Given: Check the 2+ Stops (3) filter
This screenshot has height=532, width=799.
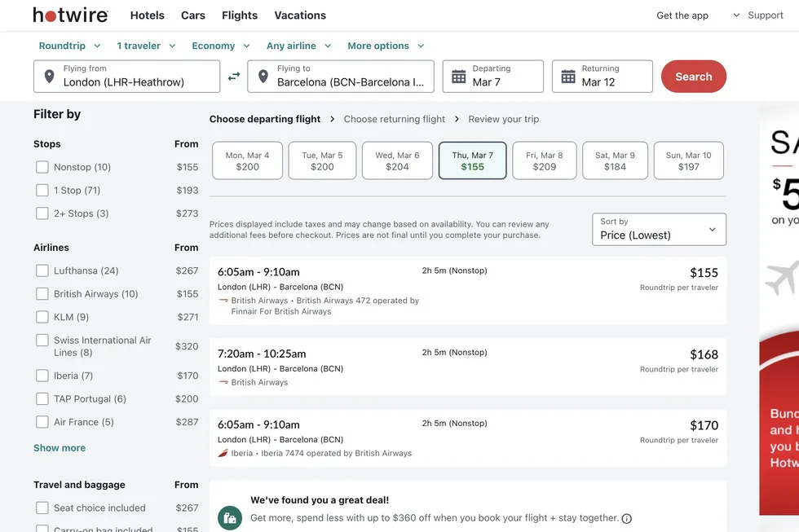Looking at the screenshot, I should (x=42, y=213).
